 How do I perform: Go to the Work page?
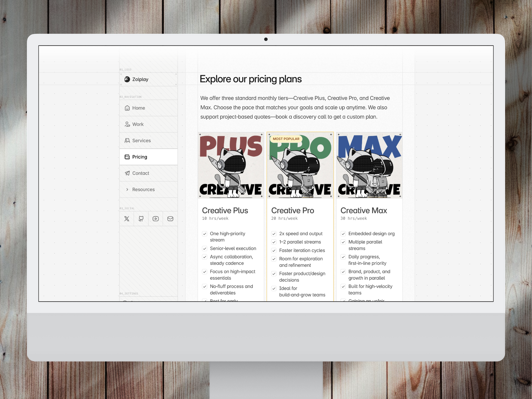(x=138, y=124)
